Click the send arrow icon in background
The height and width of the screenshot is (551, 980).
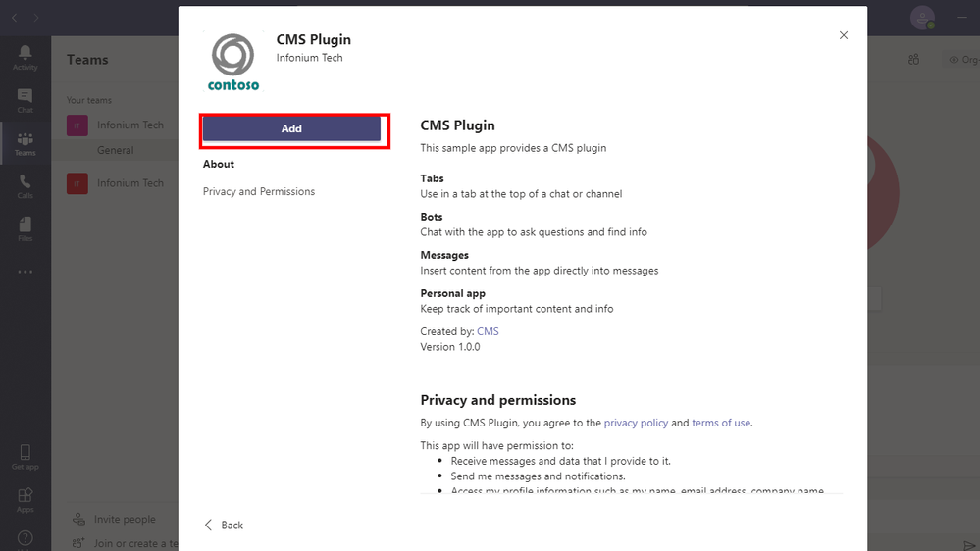(x=970, y=545)
